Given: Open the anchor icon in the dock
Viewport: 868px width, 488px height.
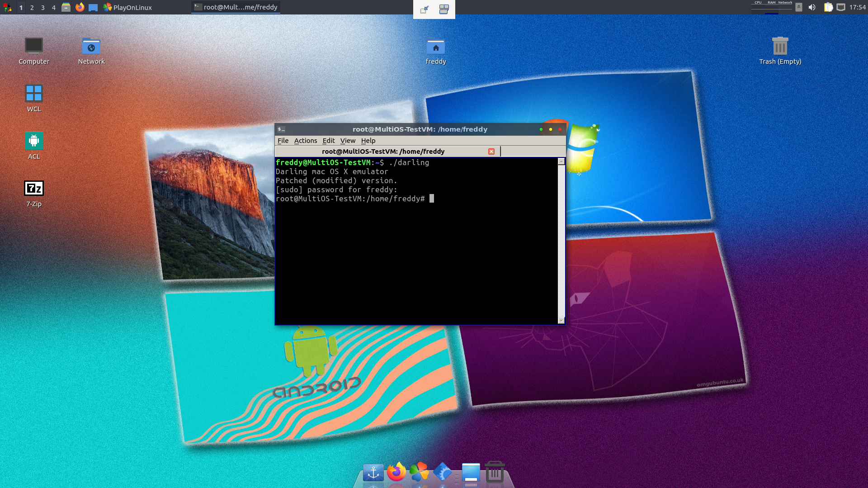Looking at the screenshot, I should point(373,473).
